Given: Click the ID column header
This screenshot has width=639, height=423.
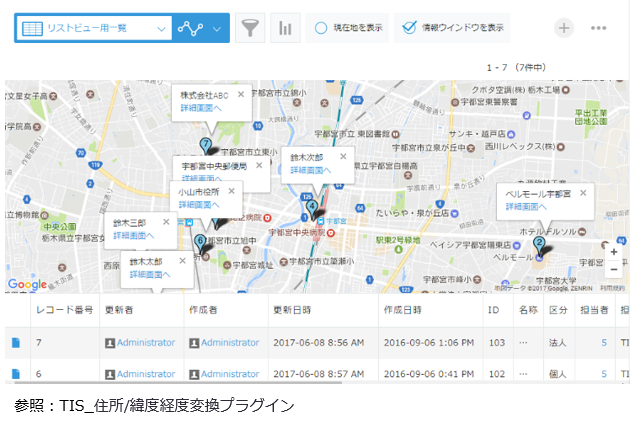Looking at the screenshot, I should point(493,310).
